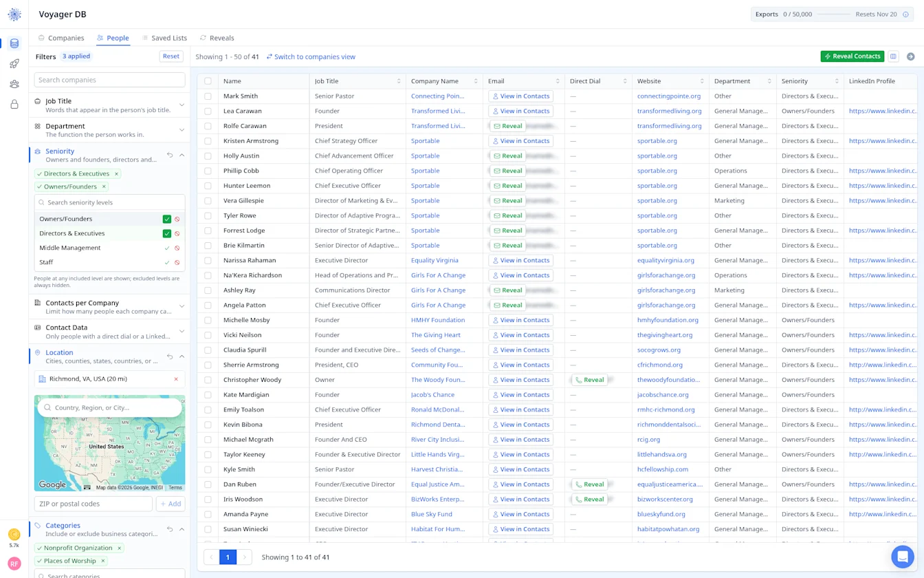The height and width of the screenshot is (578, 924).
Task: Exclude Middle Management using its red ban icon
Action: 177,248
